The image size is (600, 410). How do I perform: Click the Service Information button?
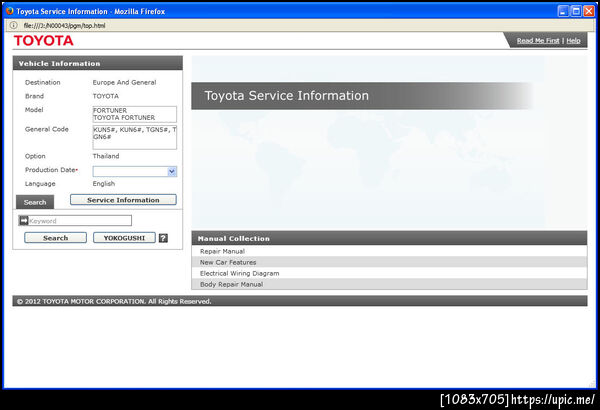(123, 199)
